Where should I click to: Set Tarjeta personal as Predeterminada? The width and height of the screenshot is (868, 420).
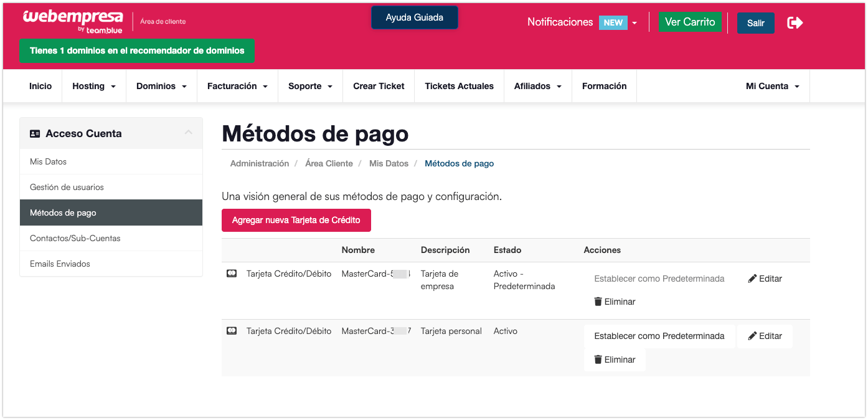click(x=659, y=336)
